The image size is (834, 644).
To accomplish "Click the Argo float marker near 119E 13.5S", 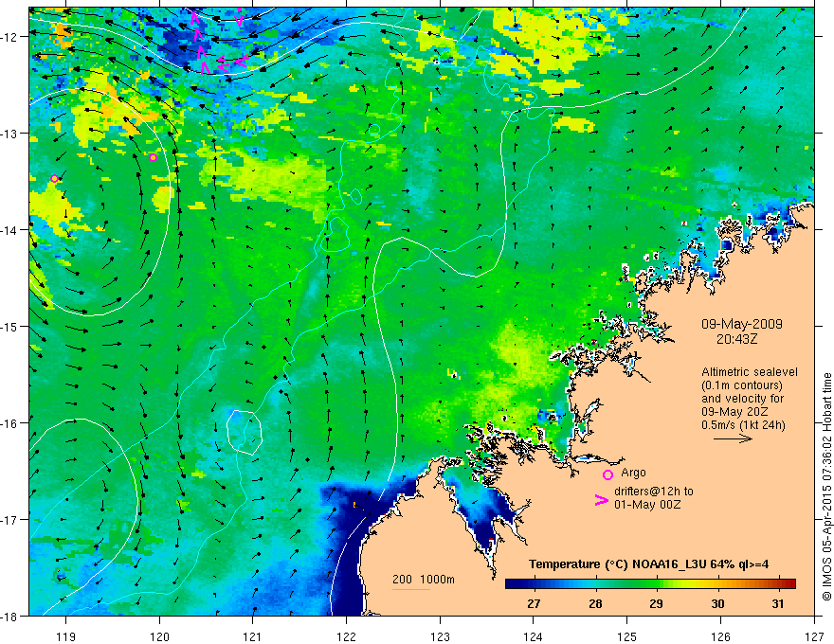I will (54, 179).
